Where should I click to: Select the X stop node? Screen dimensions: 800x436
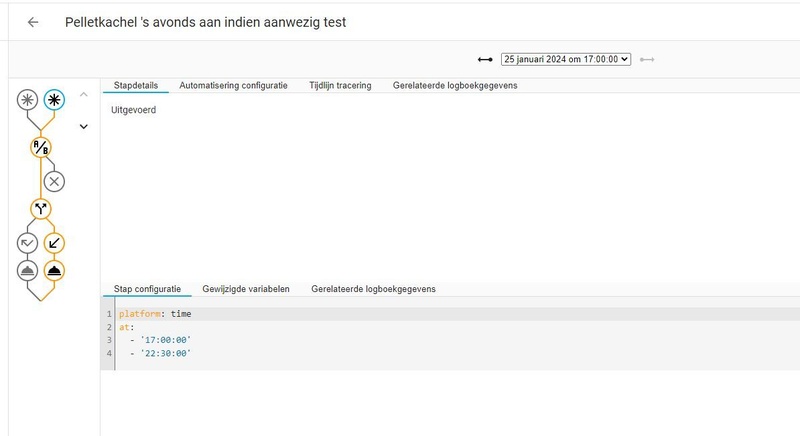[54, 181]
